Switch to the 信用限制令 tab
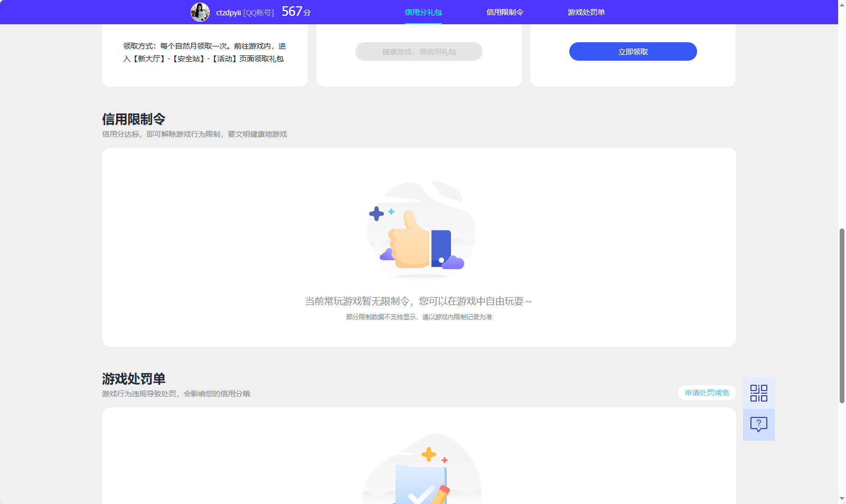 click(505, 12)
